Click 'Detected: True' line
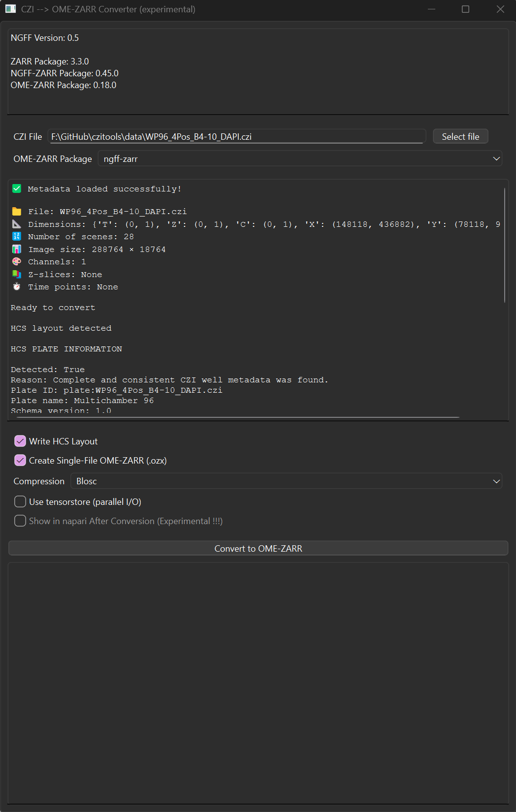The width and height of the screenshot is (516, 812). click(x=48, y=370)
